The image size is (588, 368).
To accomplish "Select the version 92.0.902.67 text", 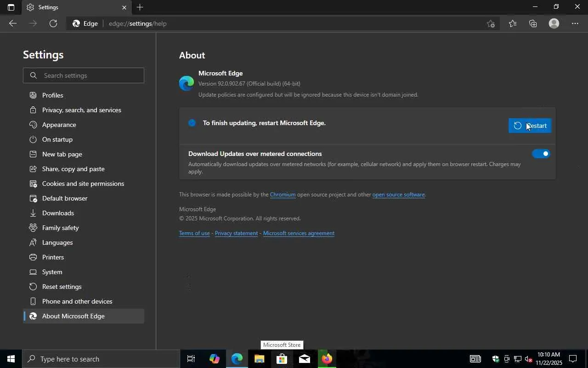I will point(249,84).
